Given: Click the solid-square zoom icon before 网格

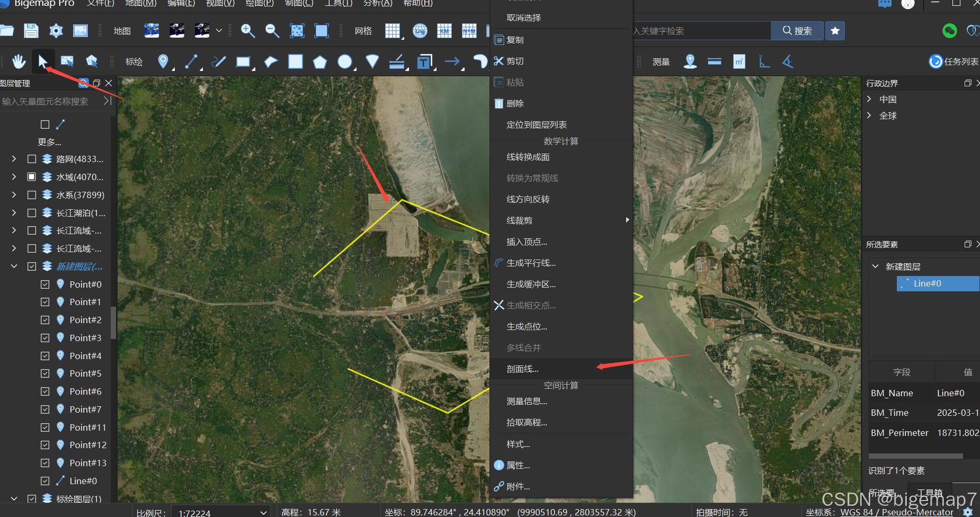Looking at the screenshot, I should click(322, 31).
